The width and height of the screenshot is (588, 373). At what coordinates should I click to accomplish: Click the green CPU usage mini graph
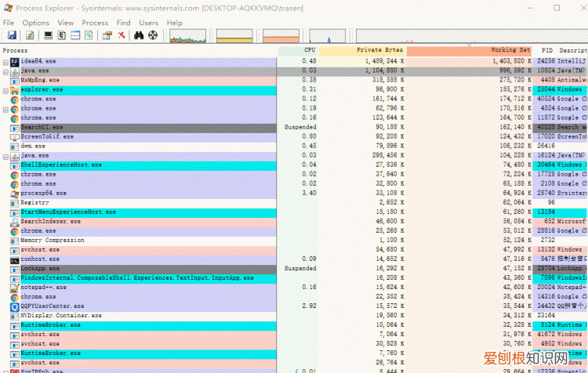(x=187, y=36)
